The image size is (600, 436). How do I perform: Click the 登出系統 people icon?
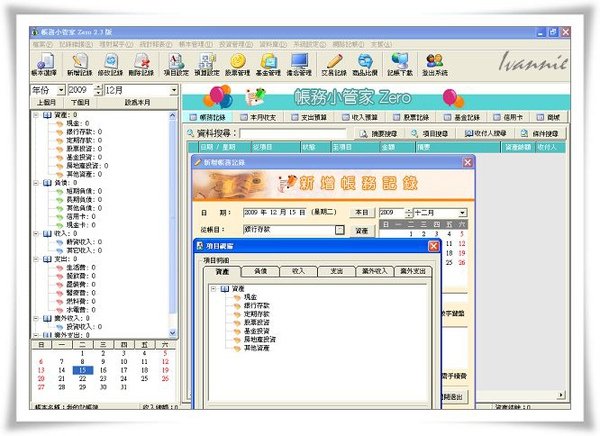tap(435, 64)
